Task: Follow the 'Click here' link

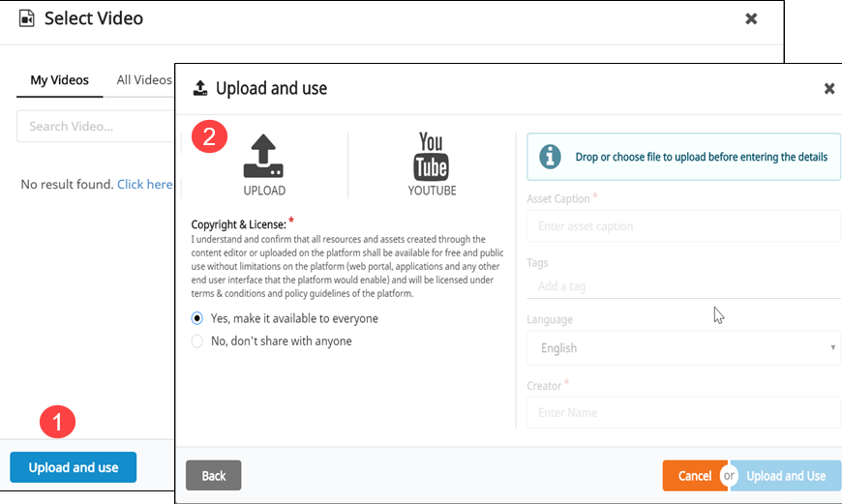Action: [145, 184]
